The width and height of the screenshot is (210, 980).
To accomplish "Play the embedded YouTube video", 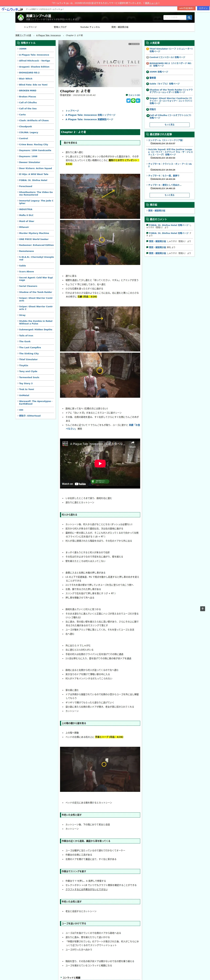I will pyautogui.click(x=100, y=463).
